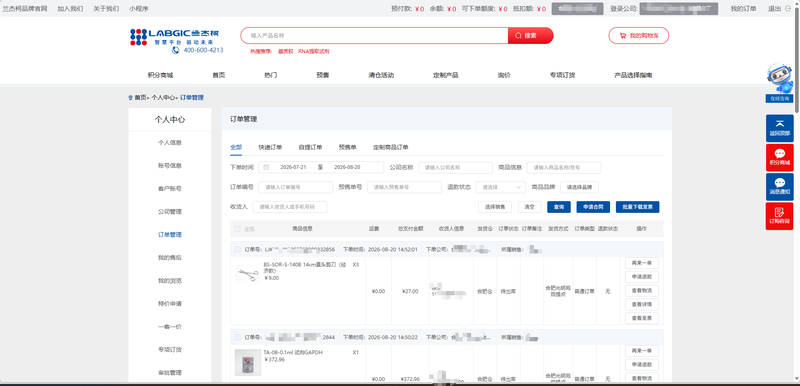The width and height of the screenshot is (800, 386).
Task: Switch to the 快递订单 tab
Action: 270,147
